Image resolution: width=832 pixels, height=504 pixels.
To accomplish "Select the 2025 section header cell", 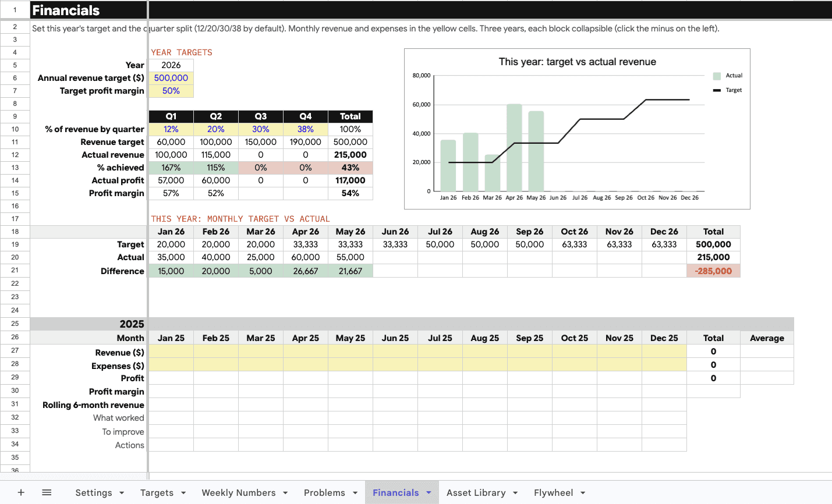I will [88, 324].
